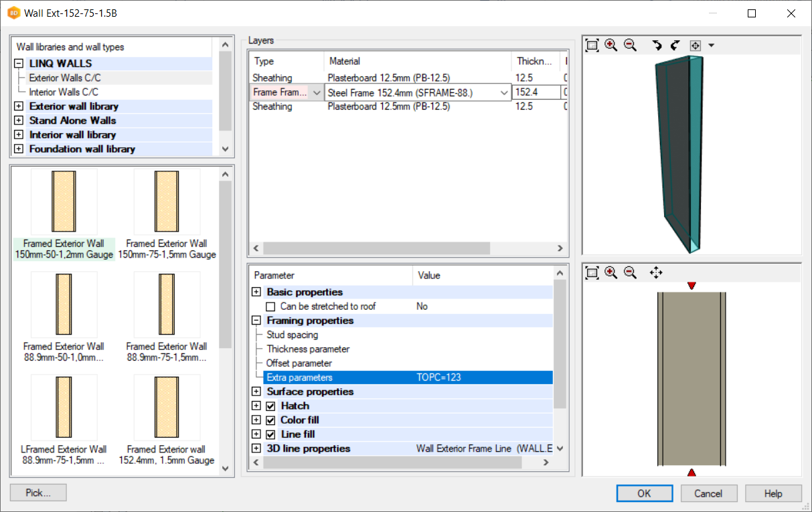Toggle the 'Can be stretched to roof' checkbox
Screen dimensions: 812x512
tap(270, 307)
